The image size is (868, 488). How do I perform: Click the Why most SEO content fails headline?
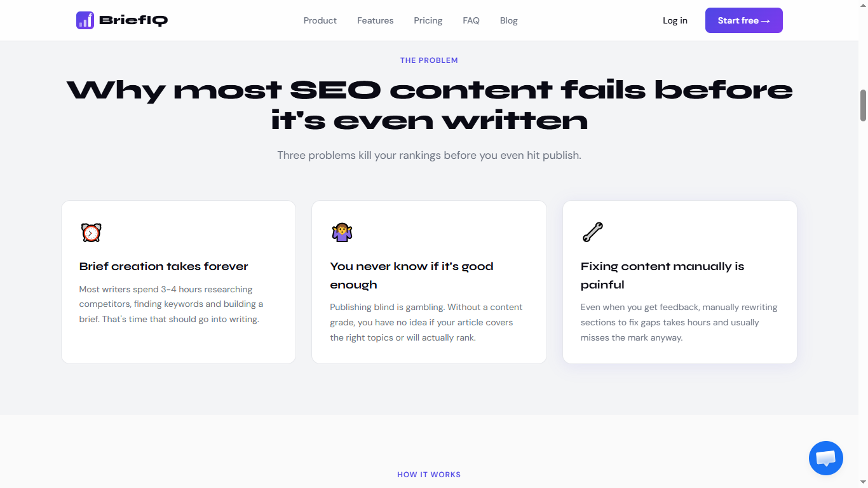(x=429, y=105)
